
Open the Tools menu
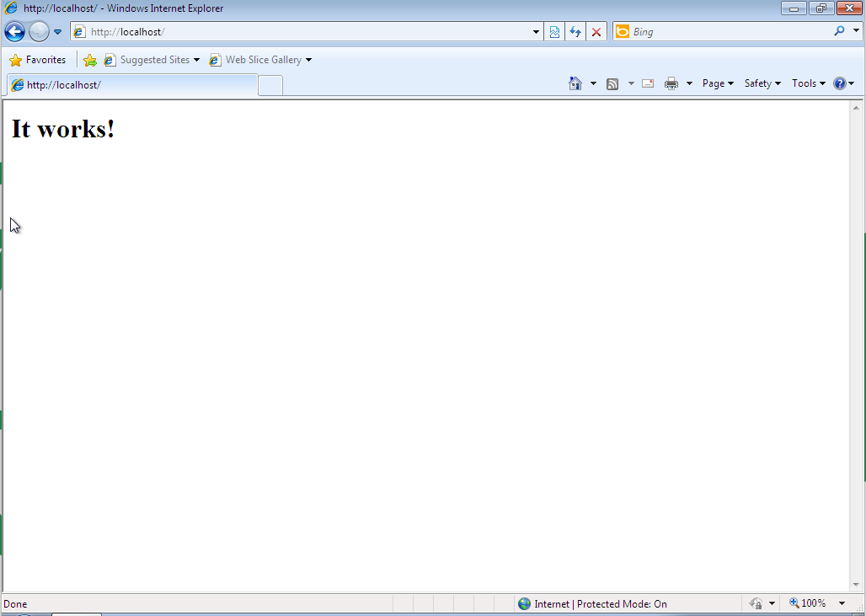(x=807, y=83)
